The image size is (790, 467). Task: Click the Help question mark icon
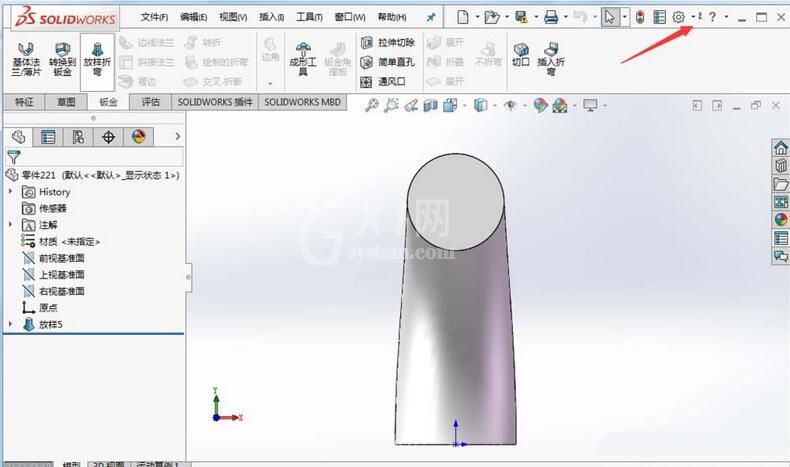pyautogui.click(x=712, y=17)
